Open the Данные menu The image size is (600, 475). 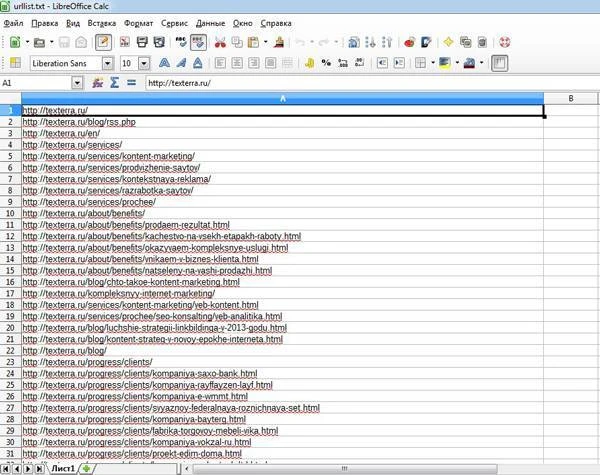pos(210,23)
